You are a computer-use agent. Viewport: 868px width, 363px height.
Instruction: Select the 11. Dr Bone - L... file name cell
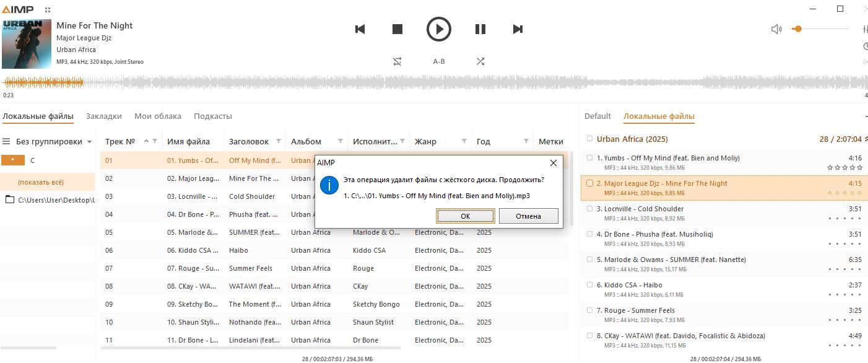tap(193, 340)
